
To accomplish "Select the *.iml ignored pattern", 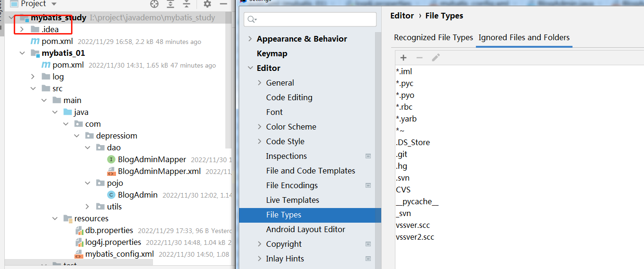I will [x=404, y=71].
